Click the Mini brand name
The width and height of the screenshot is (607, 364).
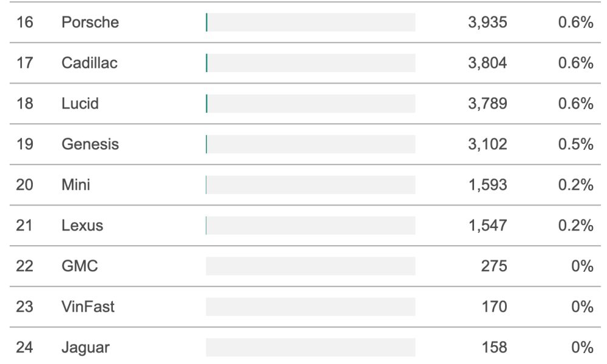(x=75, y=185)
